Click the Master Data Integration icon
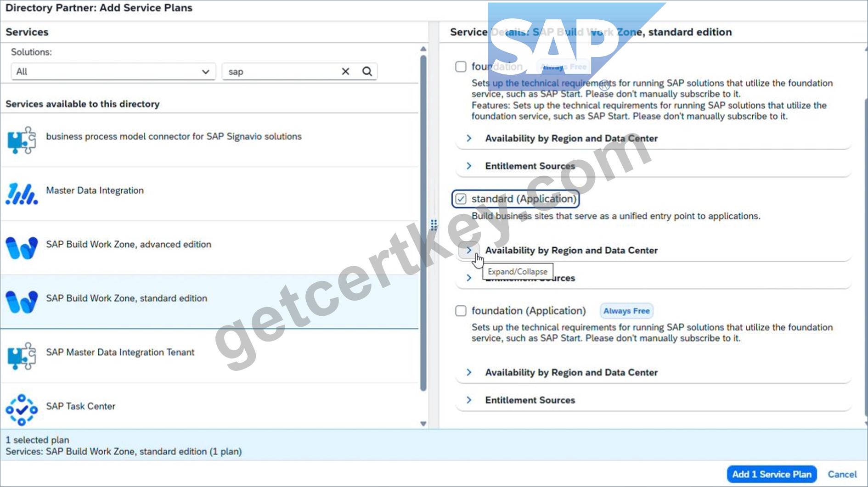The image size is (868, 487). (x=22, y=194)
